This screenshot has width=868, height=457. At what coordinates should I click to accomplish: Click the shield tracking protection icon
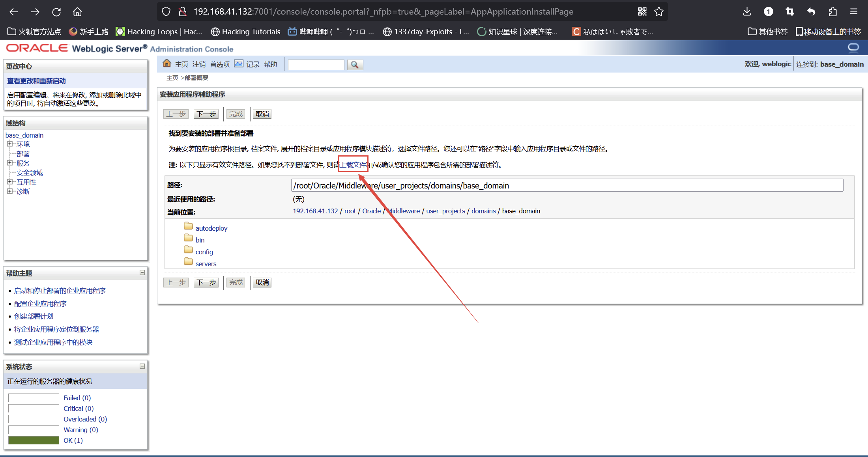click(166, 12)
